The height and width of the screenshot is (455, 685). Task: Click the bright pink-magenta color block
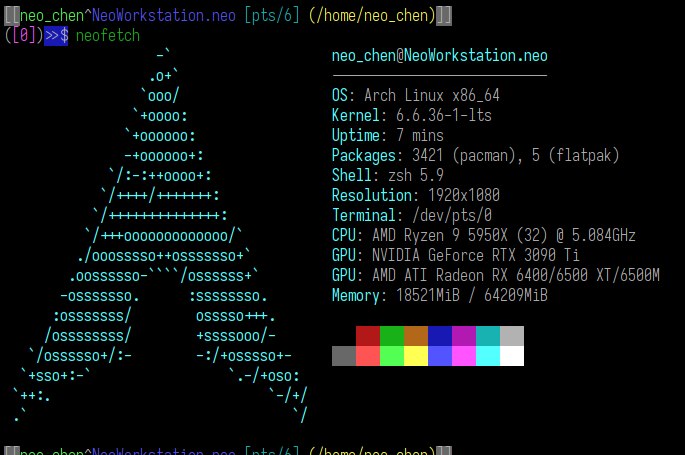pyautogui.click(x=464, y=356)
